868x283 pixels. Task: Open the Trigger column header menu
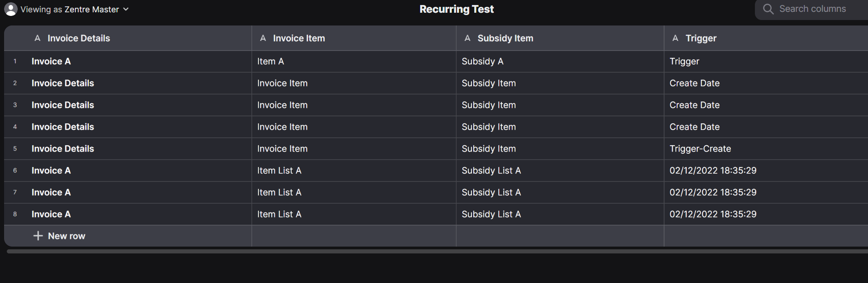coord(766,38)
